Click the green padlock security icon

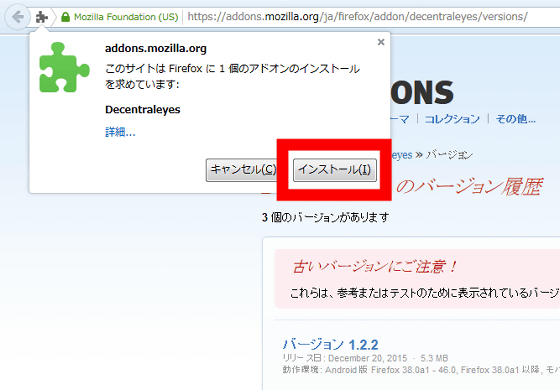[65, 17]
